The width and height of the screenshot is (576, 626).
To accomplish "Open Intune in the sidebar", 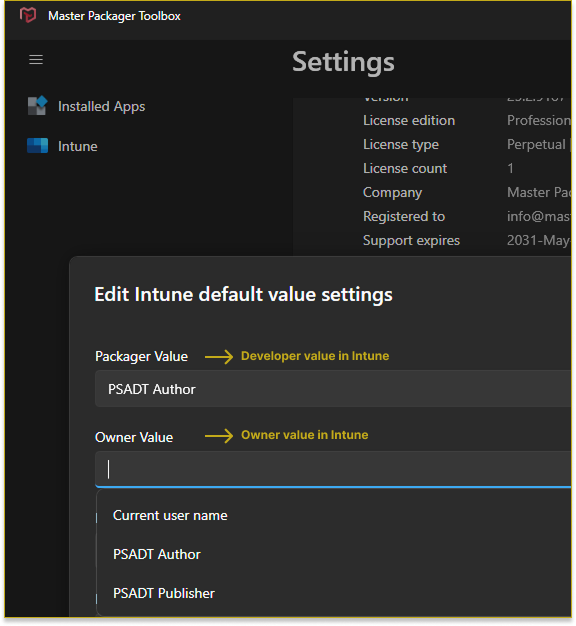I will pyautogui.click(x=77, y=146).
